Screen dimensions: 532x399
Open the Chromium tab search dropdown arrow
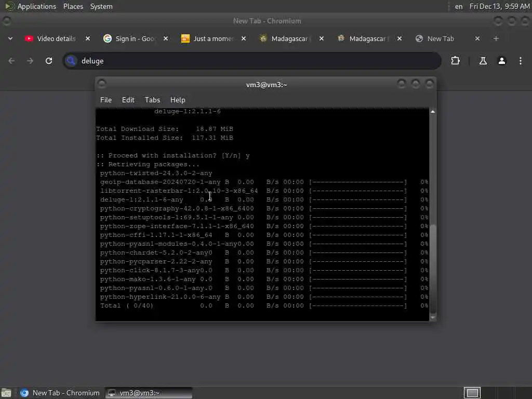point(10,38)
